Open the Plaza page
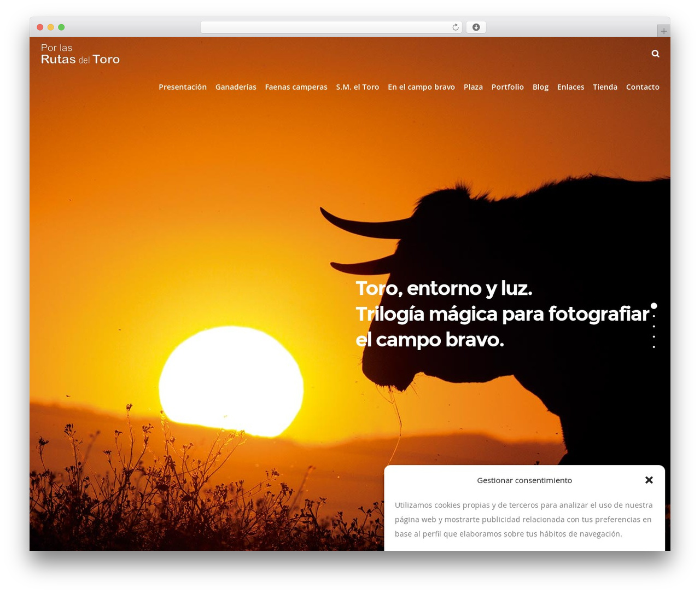 point(473,87)
